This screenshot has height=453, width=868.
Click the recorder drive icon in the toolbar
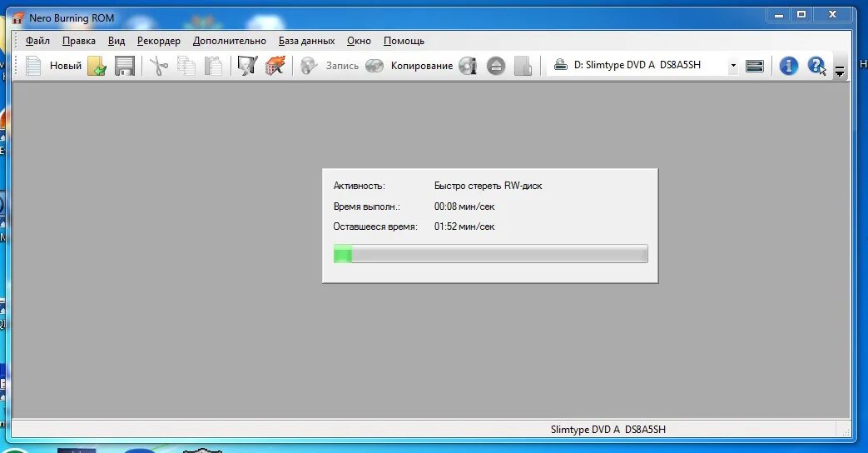click(x=561, y=65)
